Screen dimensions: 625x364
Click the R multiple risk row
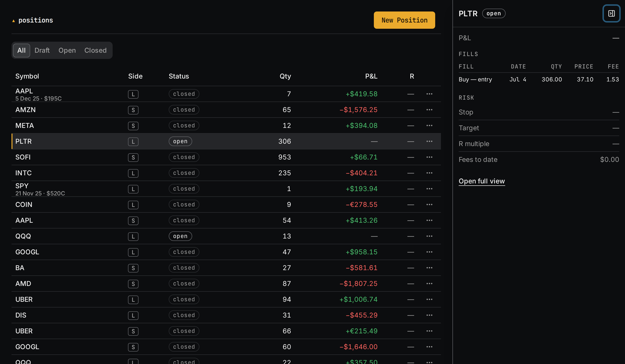(x=539, y=144)
